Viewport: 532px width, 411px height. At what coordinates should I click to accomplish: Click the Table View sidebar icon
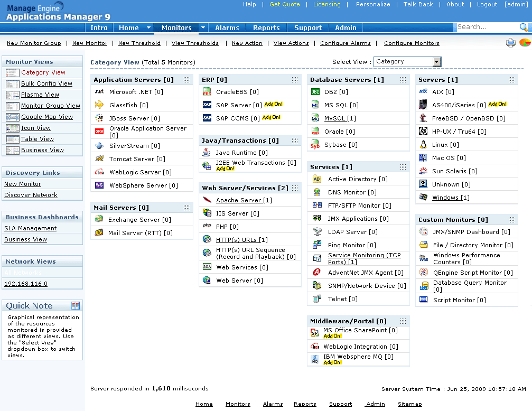coord(13,139)
